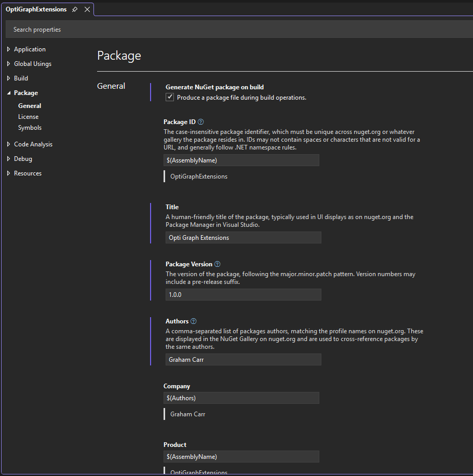Select the License subsection
The height and width of the screenshot is (476, 473).
pyautogui.click(x=28, y=117)
